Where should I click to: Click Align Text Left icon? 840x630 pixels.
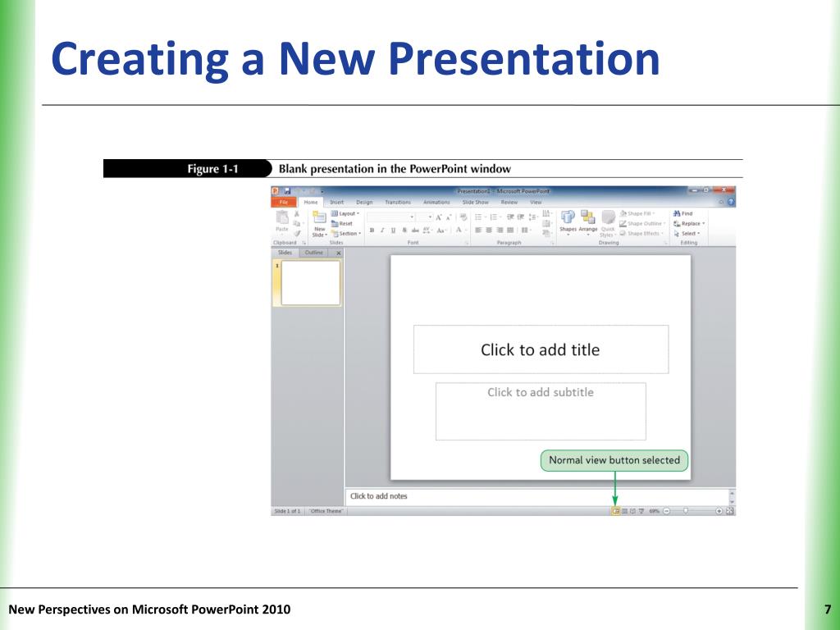click(x=478, y=230)
